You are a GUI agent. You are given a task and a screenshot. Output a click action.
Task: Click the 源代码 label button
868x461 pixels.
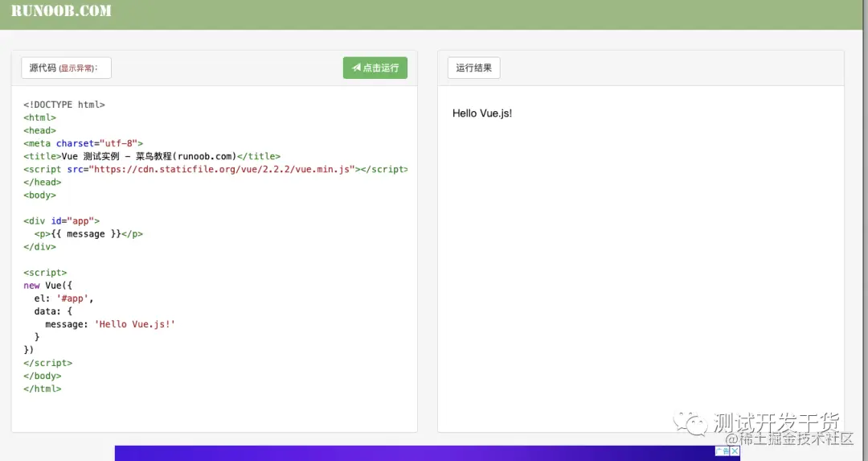66,68
